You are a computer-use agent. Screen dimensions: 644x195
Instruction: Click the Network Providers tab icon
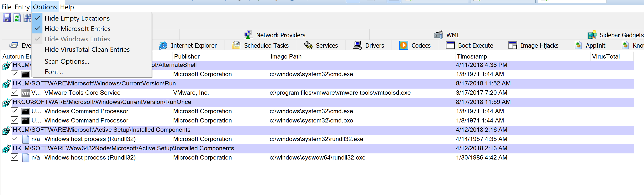coord(248,35)
